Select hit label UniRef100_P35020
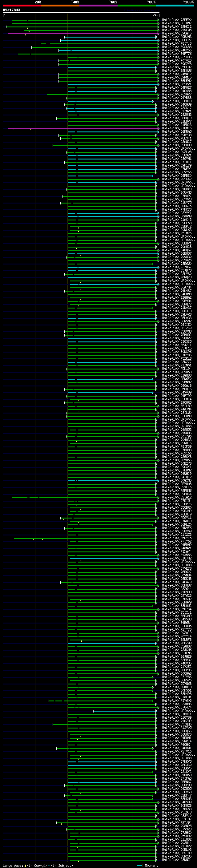The width and height of the screenshot is (197, 868). (176, 260)
